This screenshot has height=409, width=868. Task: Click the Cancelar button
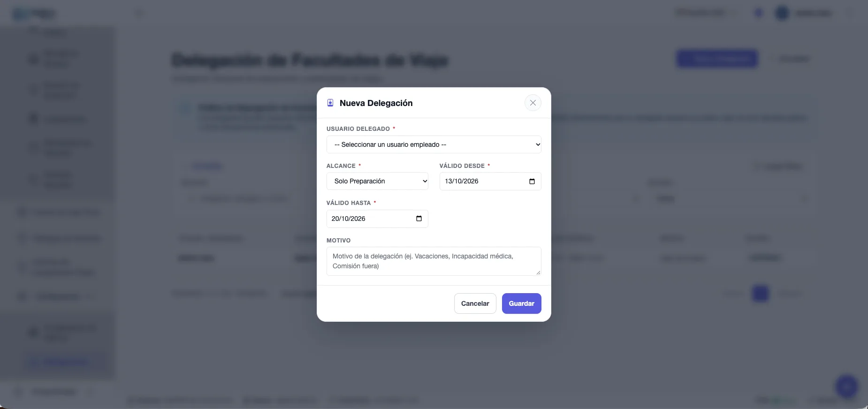coord(475,303)
